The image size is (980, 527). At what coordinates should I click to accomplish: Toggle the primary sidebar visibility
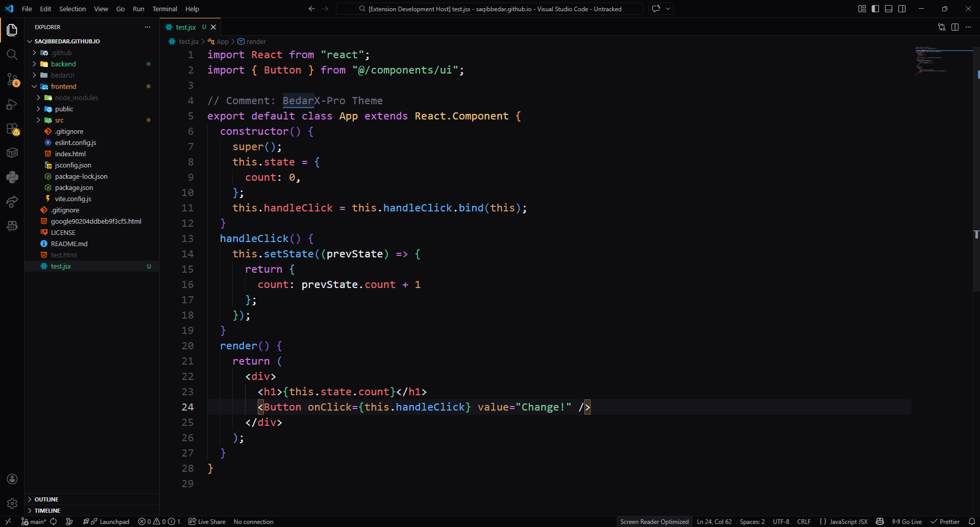875,9
